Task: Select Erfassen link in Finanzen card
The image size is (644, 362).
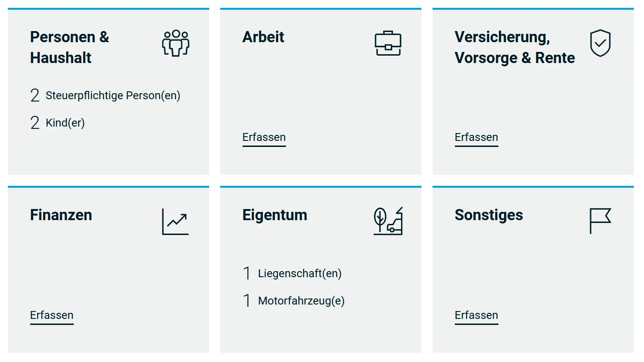Action: pos(51,315)
